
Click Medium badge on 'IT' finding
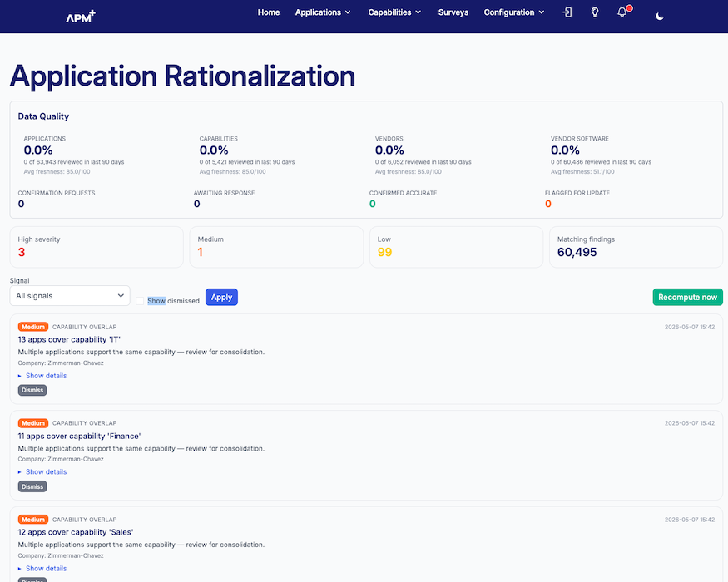tap(33, 327)
